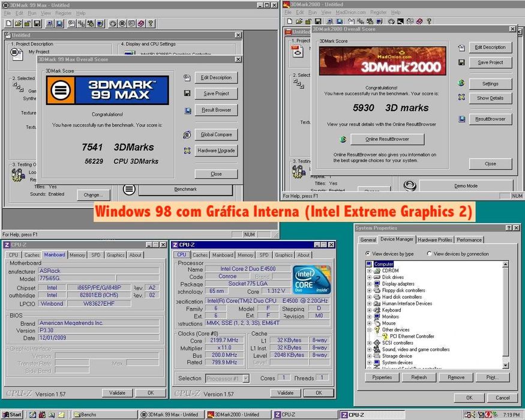Viewport: 525px width, 420px height.
Task: Click pink book icon in 3DMark 99 toolbar
Action: [141, 23]
